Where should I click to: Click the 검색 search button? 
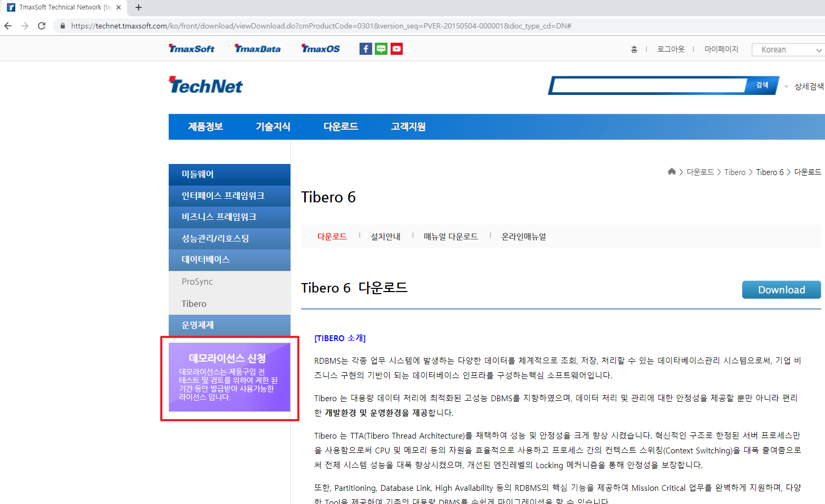[762, 85]
